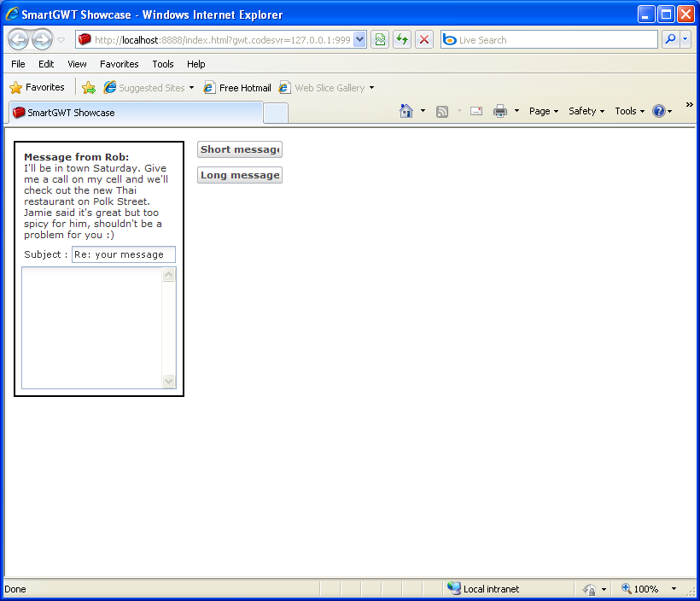The image size is (700, 601).
Task: Open the Help question mark icon menu
Action: pos(662,111)
